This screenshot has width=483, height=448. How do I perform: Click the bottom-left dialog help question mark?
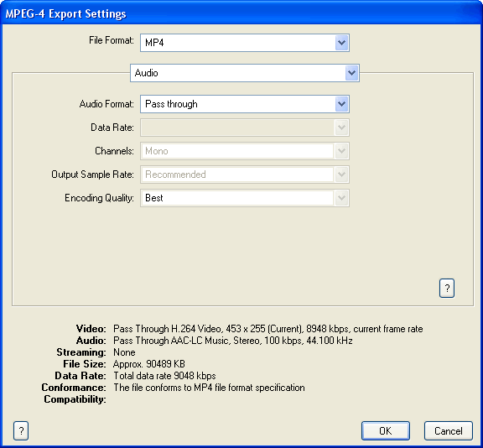[21, 430]
